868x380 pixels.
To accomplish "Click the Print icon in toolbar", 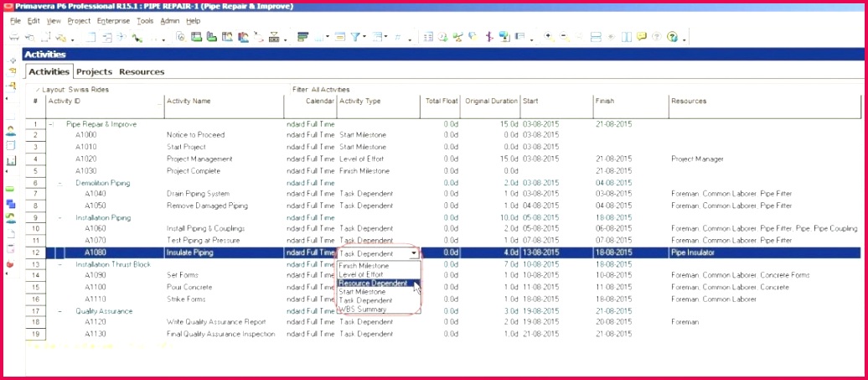I will point(14,37).
